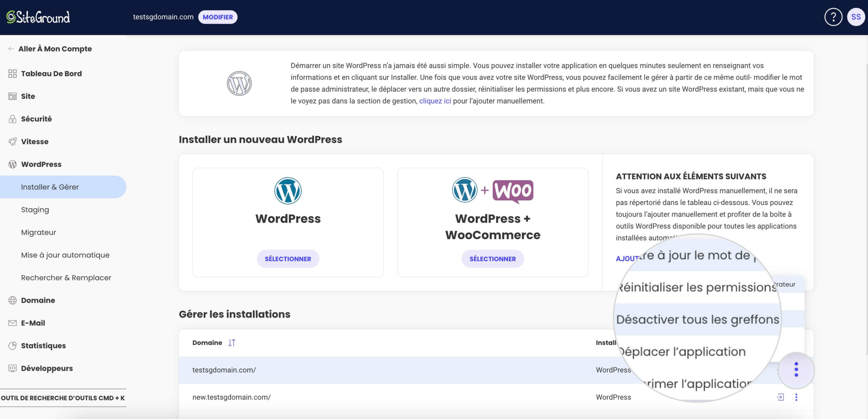
Task: Click the back arrow beside Aller À Mon Compte
Action: (x=11, y=49)
